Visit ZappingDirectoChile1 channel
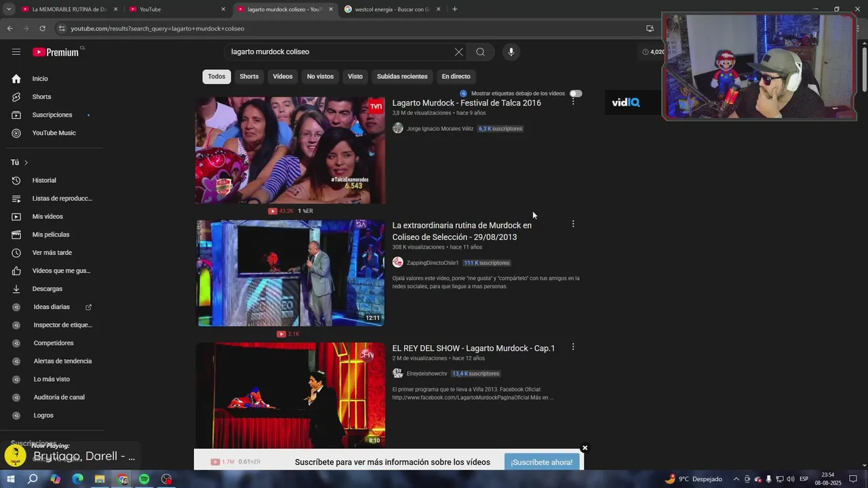The image size is (868, 488). coord(433,263)
